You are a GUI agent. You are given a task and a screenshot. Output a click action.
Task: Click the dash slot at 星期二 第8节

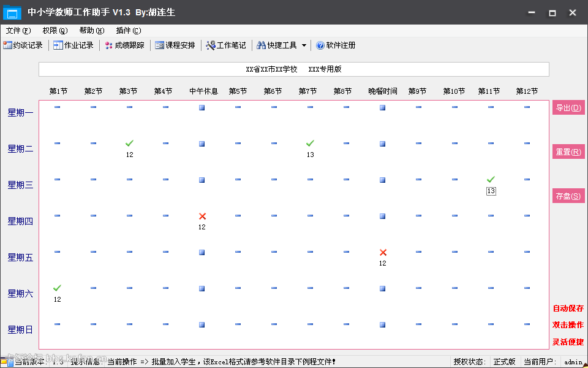(x=346, y=143)
